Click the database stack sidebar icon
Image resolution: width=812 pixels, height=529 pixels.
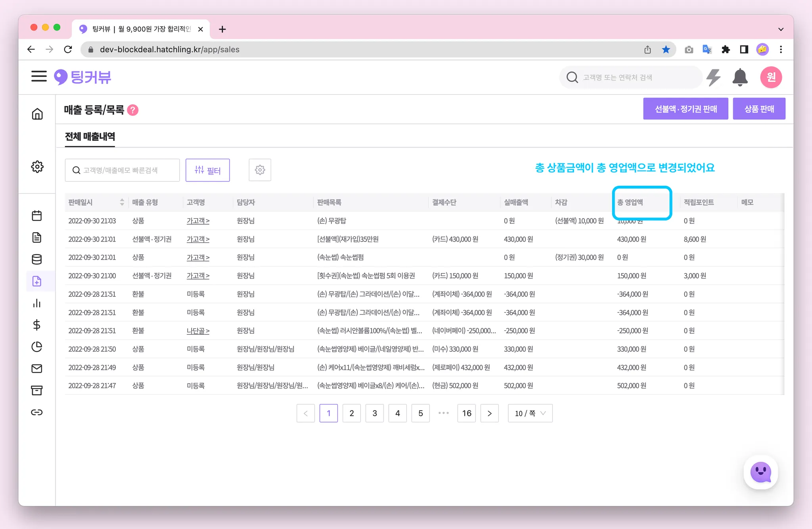[37, 259]
